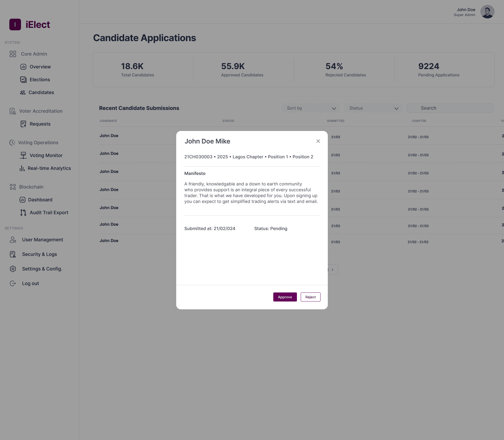The height and width of the screenshot is (440, 504).
Task: Click the Voting Monitor icon
Action: pyautogui.click(x=23, y=155)
